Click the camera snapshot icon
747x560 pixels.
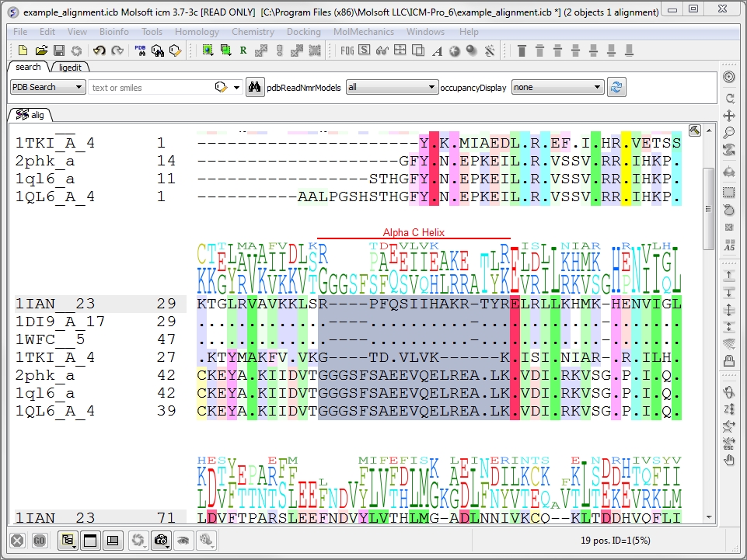click(161, 540)
